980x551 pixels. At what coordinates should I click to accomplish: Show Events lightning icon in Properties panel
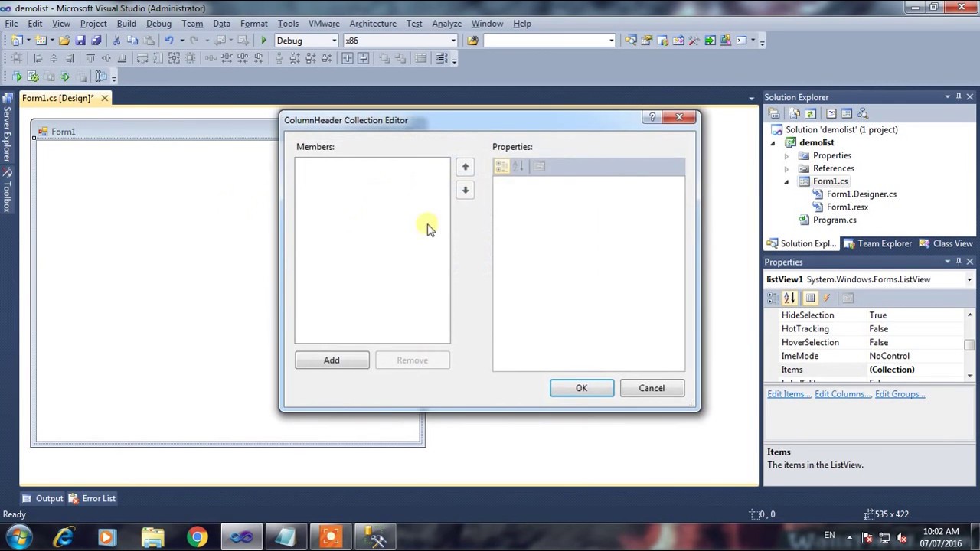coord(827,298)
